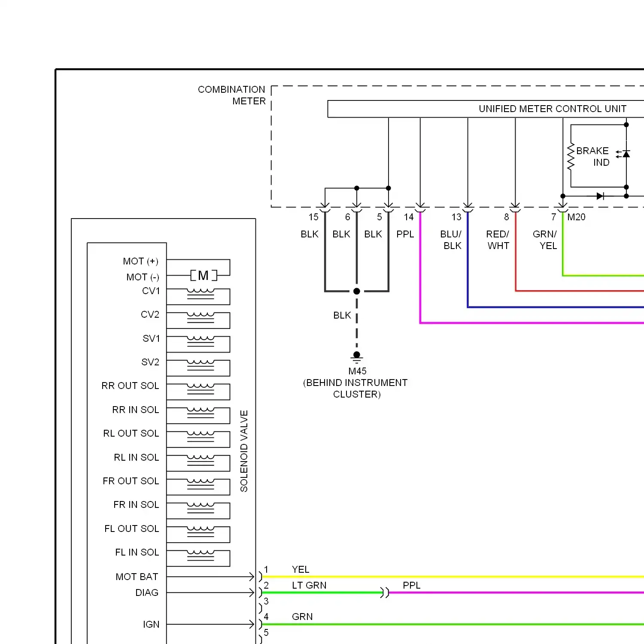Select the FL OUT SOL coil symbol
Viewport: 644px width, 644px height.
click(200, 531)
